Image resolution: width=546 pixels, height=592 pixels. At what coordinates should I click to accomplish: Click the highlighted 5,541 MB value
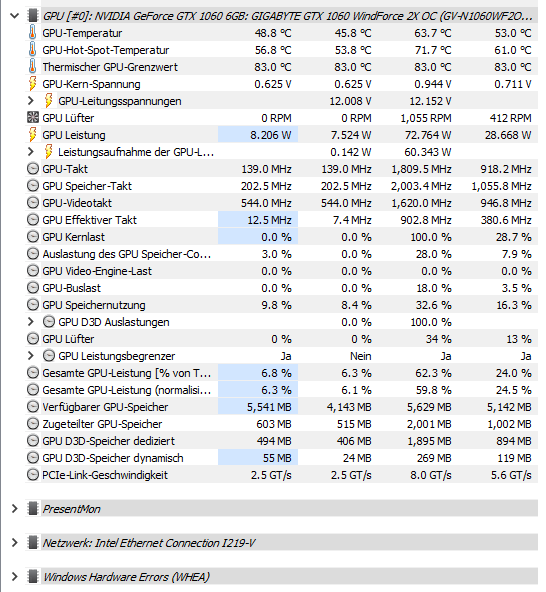coord(269,407)
